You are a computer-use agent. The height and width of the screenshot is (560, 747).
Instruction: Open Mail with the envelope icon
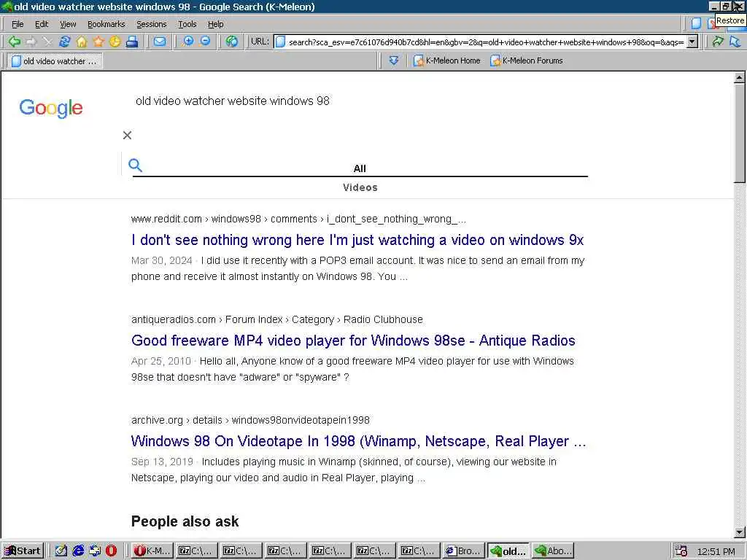[160, 42]
